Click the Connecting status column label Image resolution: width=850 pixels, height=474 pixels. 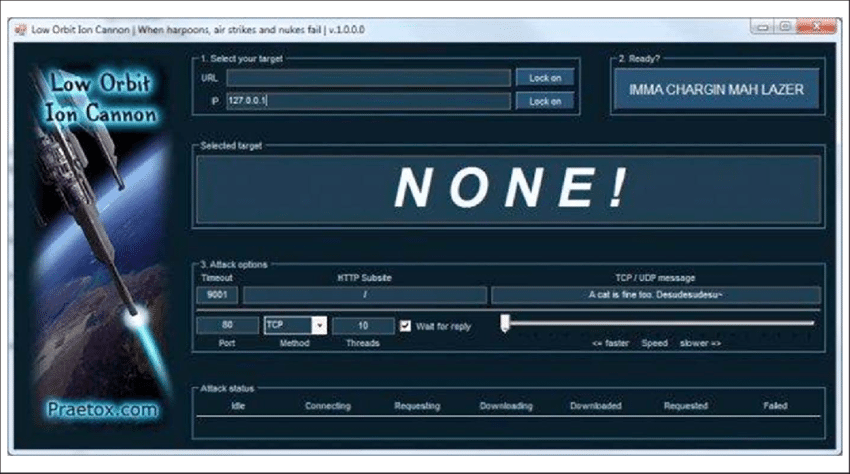(327, 406)
